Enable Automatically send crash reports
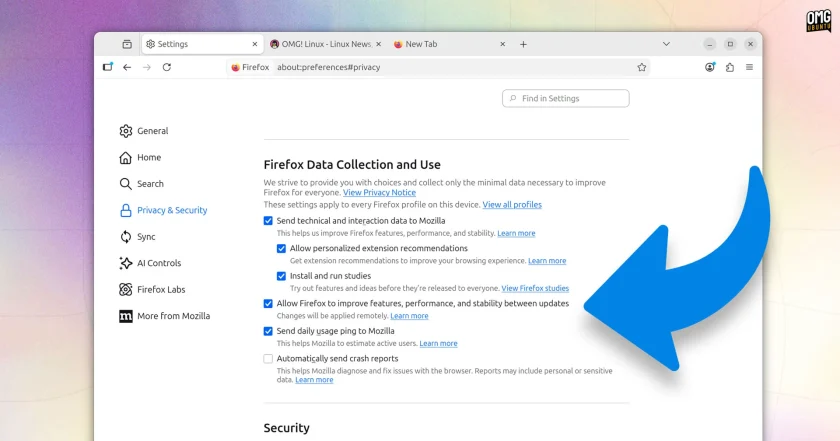Screen dimensions: 840x441 pos(268,359)
